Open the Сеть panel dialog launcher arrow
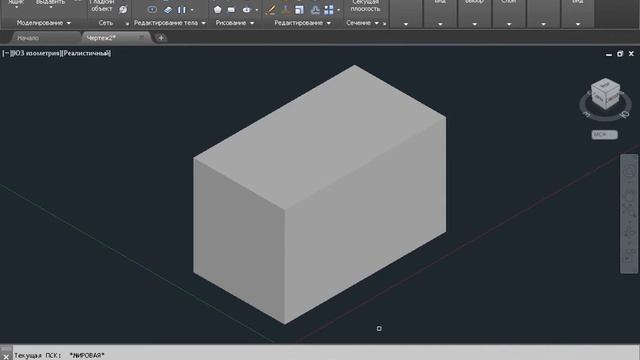The width and height of the screenshot is (640, 360). pyautogui.click(x=127, y=24)
